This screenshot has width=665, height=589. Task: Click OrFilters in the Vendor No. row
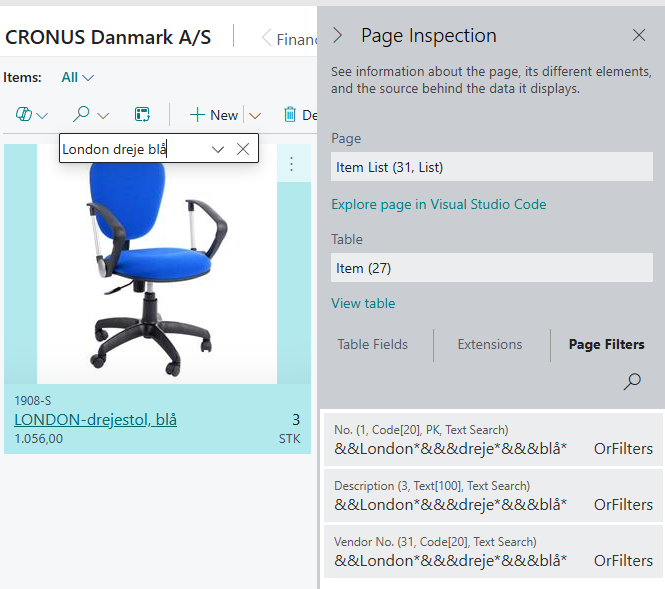(623, 561)
